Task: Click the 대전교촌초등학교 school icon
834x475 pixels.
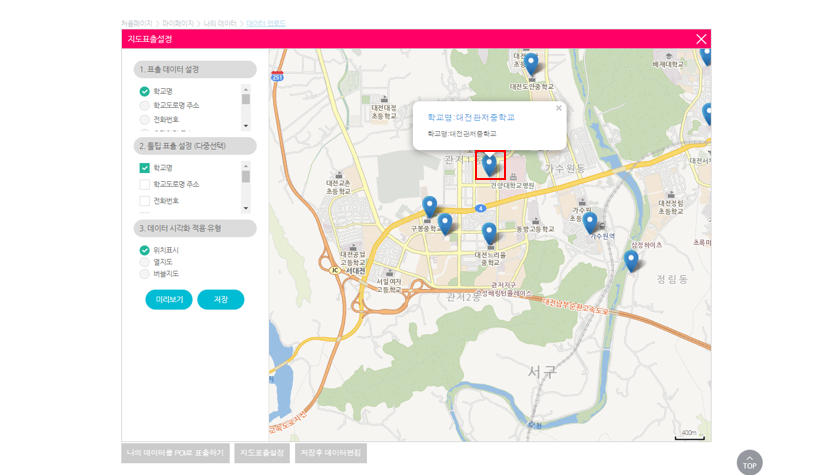Action: (x=338, y=175)
